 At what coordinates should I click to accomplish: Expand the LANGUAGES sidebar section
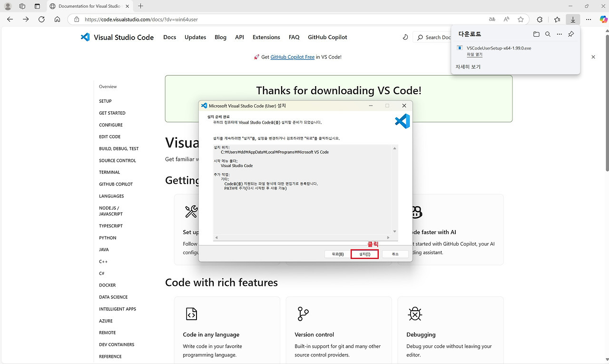click(x=111, y=196)
